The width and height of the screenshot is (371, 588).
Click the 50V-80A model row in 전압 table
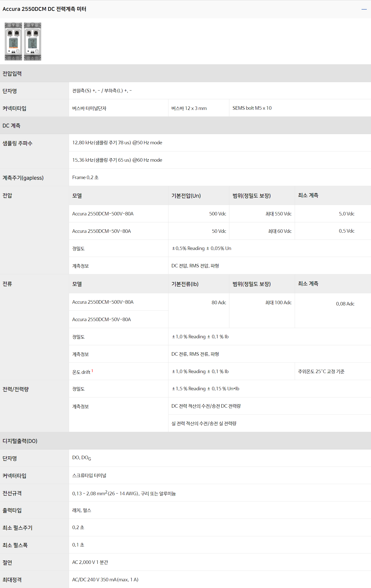[101, 231]
